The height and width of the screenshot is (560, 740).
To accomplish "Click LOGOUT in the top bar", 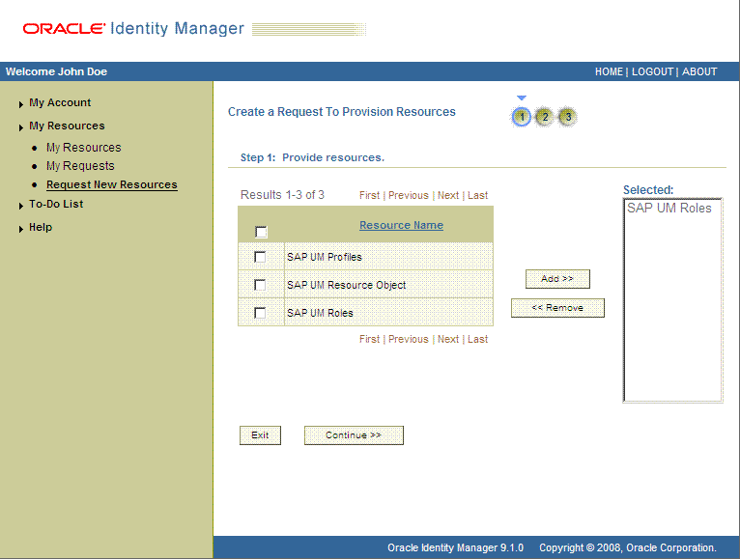I will click(x=653, y=71).
